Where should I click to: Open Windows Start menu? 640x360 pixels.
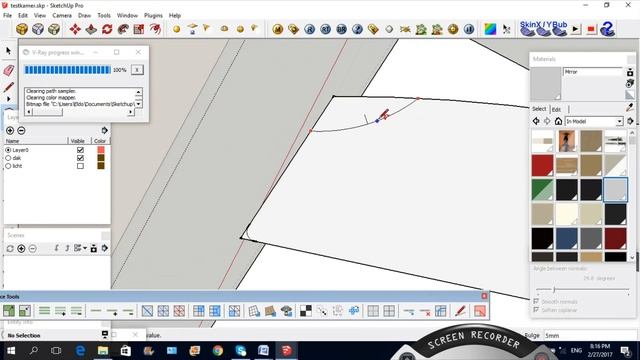(11, 351)
